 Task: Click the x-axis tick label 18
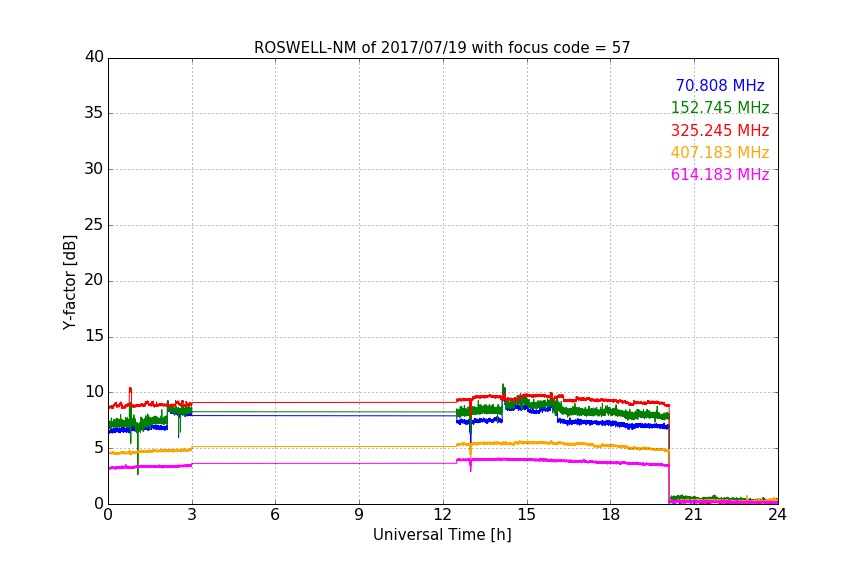(611, 515)
